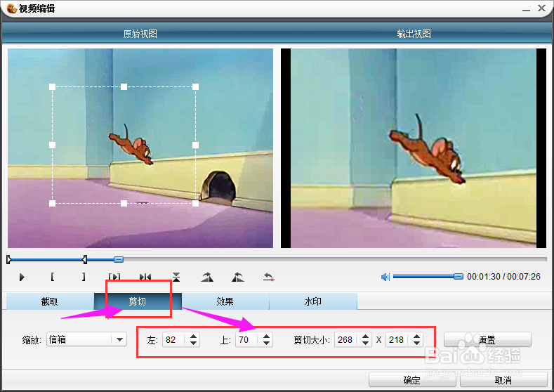This screenshot has height=392, width=554.
Task: Click the time display 00:01:30 / 00:07:26
Action: (x=504, y=276)
